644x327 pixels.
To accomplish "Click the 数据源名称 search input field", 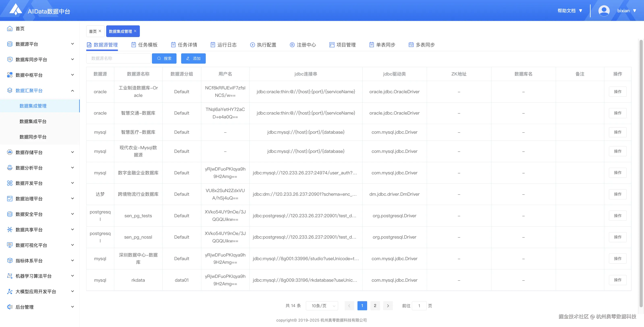I will pos(118,58).
